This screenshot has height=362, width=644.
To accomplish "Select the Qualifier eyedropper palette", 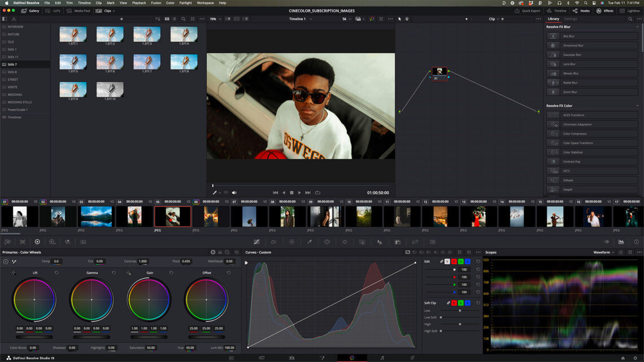I will pyautogui.click(x=309, y=242).
